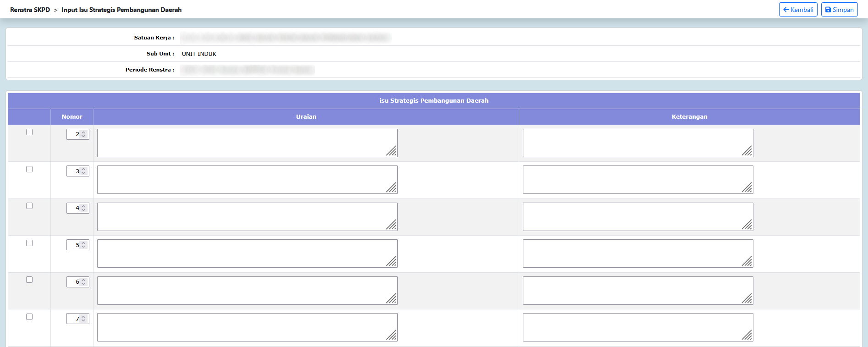Click the Renstra SKPD breadcrumb
Viewport: 868px width, 347px height.
[x=30, y=10]
